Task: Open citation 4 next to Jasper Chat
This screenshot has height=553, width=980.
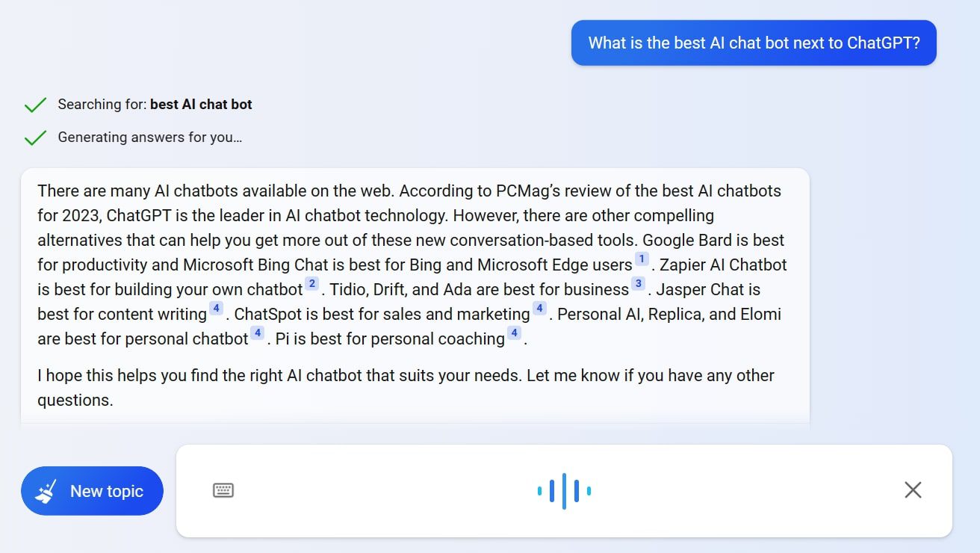Action: (216, 308)
